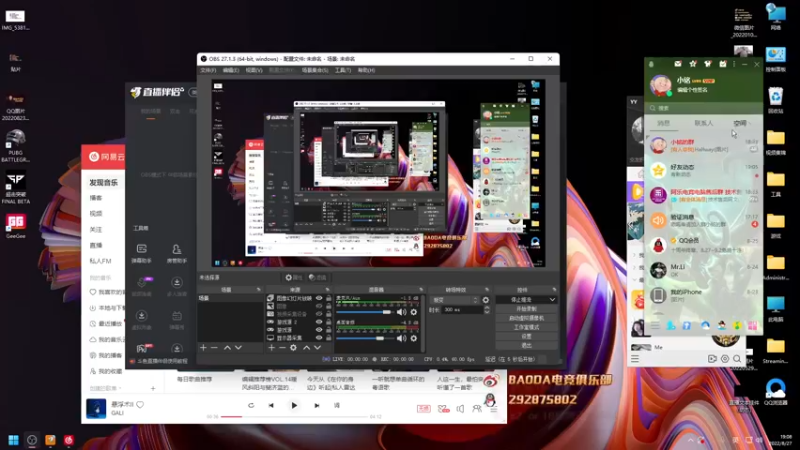This screenshot has height=450, width=800.
Task: Remove the selected scene with the minus icon
Action: (x=214, y=347)
